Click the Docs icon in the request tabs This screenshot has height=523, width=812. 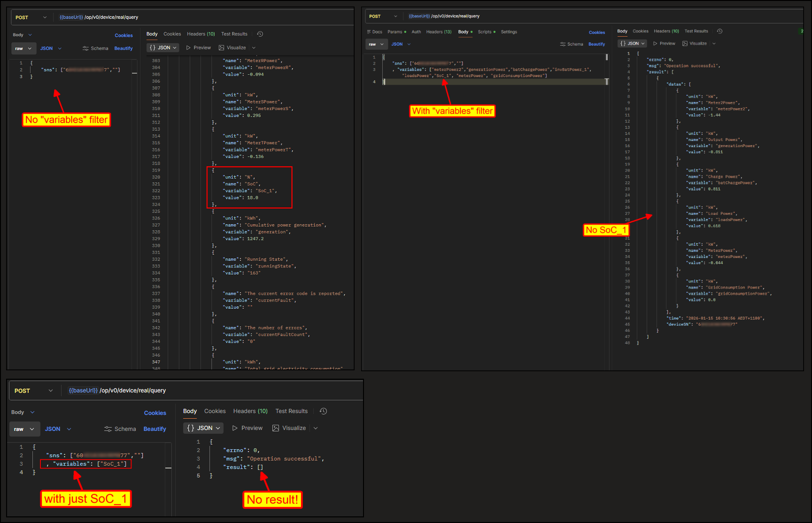(369, 32)
